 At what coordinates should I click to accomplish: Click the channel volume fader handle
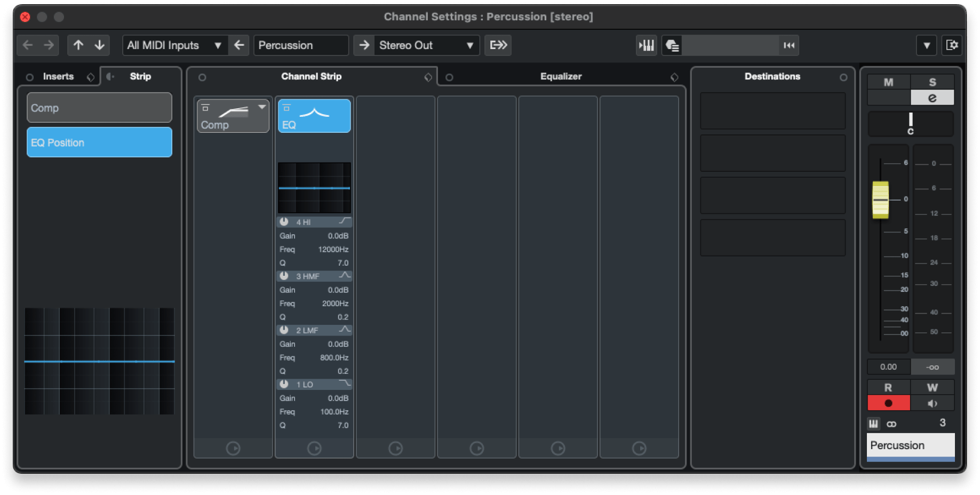pos(880,200)
